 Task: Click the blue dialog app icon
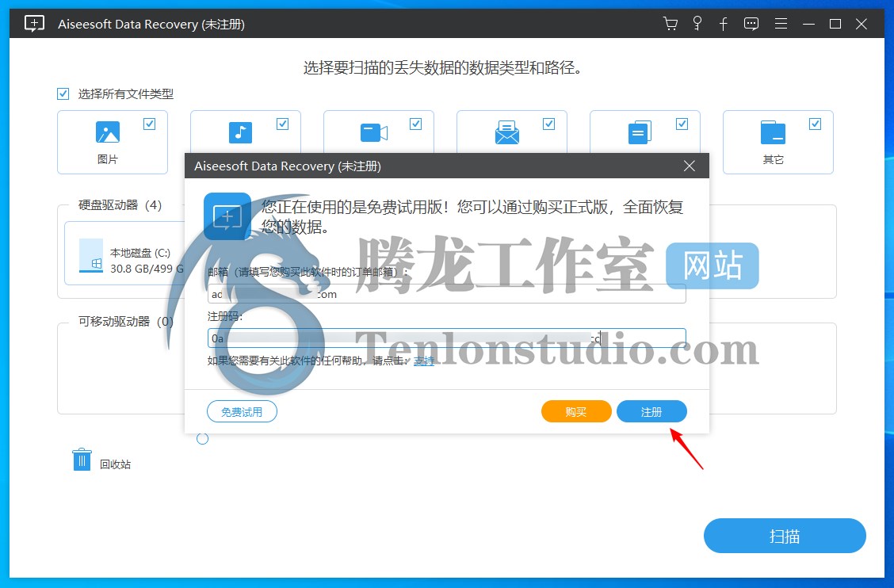227,216
